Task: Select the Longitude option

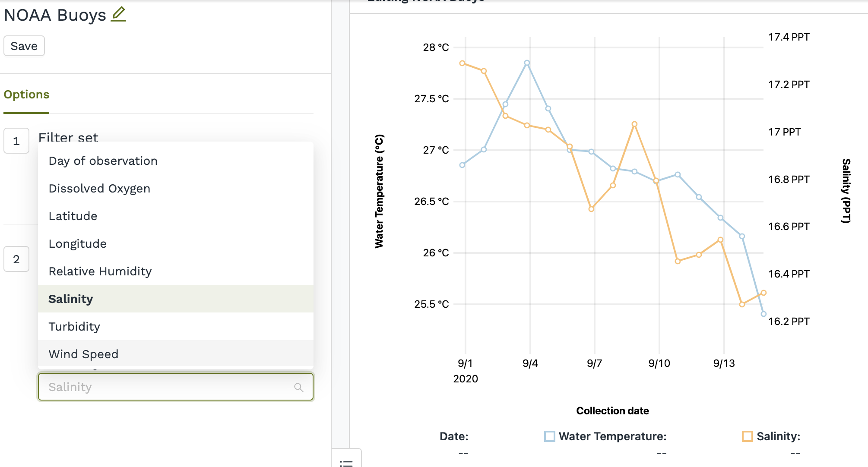Action: pos(78,244)
